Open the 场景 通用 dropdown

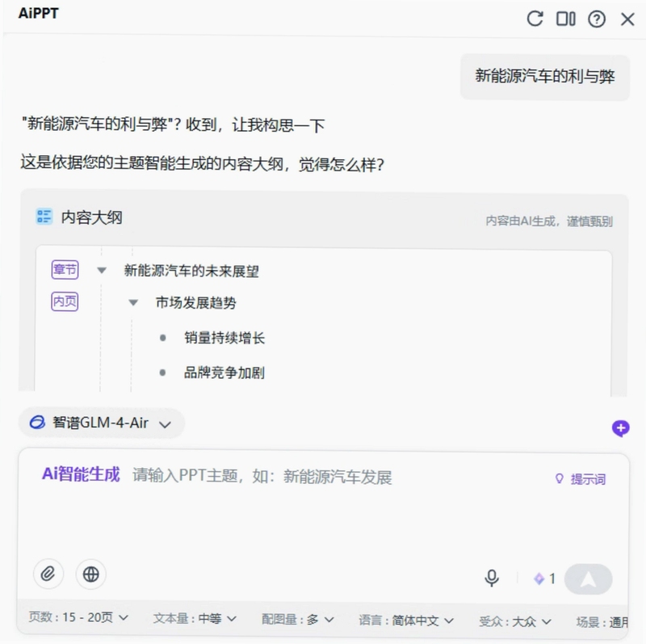point(602,621)
